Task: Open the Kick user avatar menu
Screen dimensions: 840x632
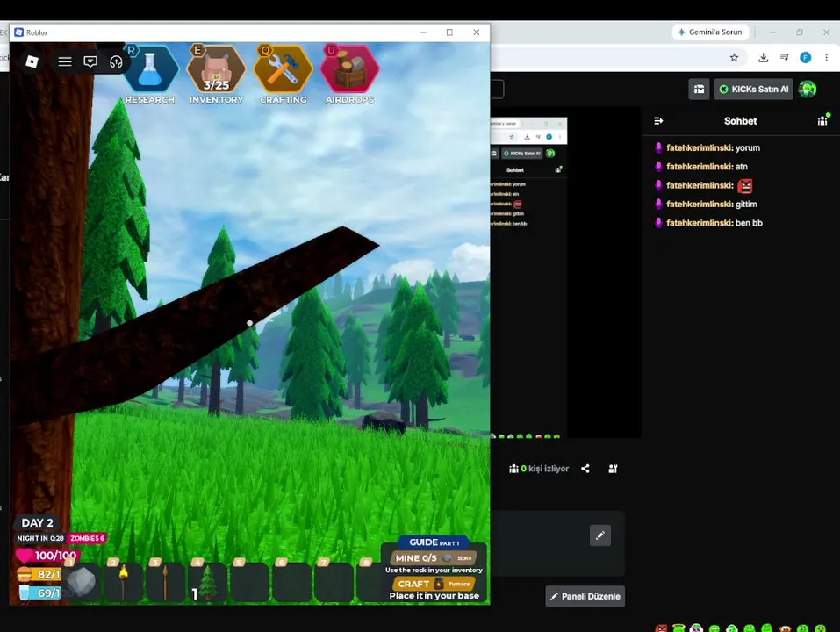Action: pyautogui.click(x=808, y=90)
